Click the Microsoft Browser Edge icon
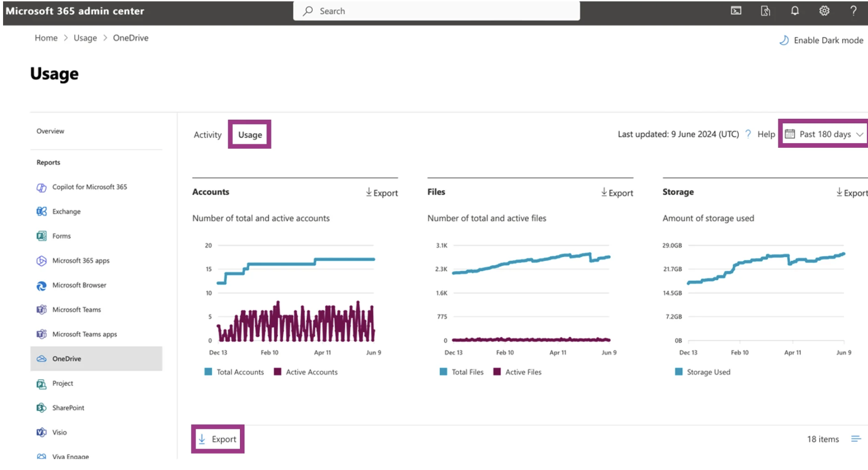This screenshot has width=868, height=470. (x=42, y=285)
